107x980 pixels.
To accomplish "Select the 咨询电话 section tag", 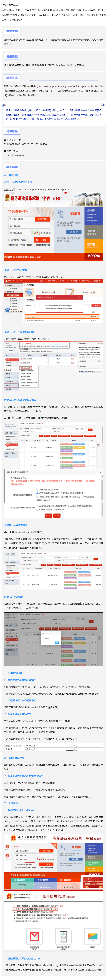I will [x=12, y=131].
